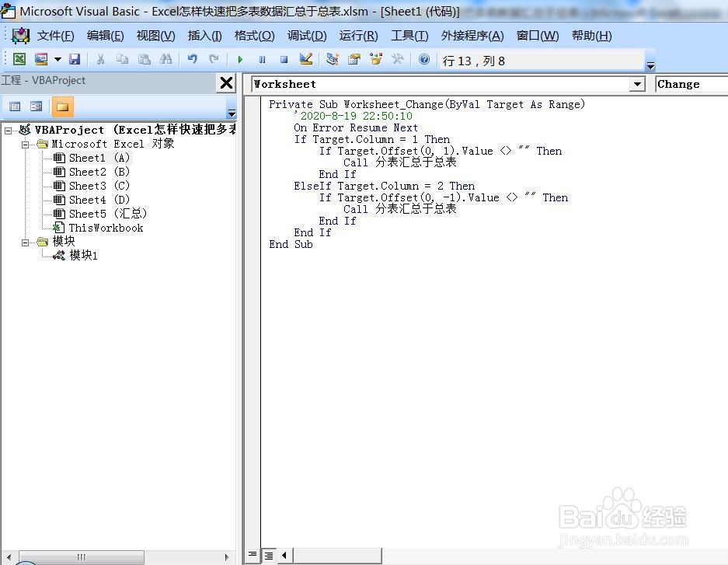This screenshot has height=565, width=728.
Task: Close the project explorer panel
Action: [227, 83]
